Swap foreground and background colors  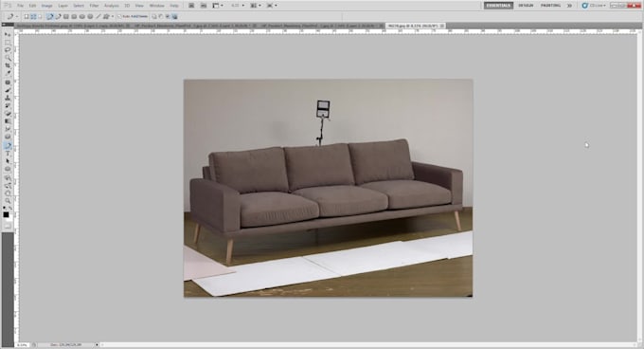click(x=10, y=209)
